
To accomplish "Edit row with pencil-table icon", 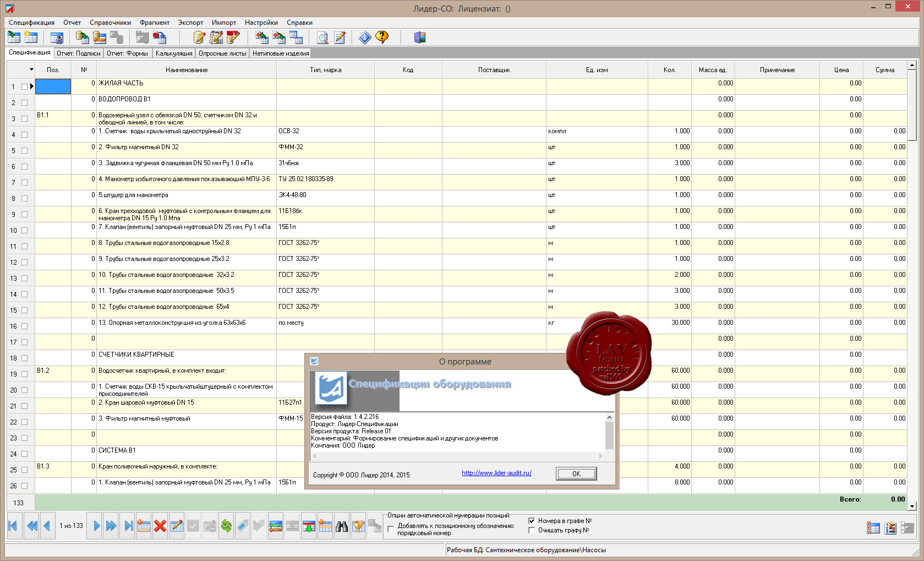I will point(177,526).
